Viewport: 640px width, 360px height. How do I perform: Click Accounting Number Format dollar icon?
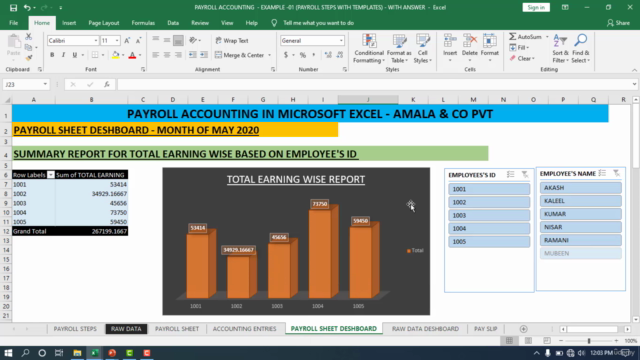pyautogui.click(x=286, y=55)
